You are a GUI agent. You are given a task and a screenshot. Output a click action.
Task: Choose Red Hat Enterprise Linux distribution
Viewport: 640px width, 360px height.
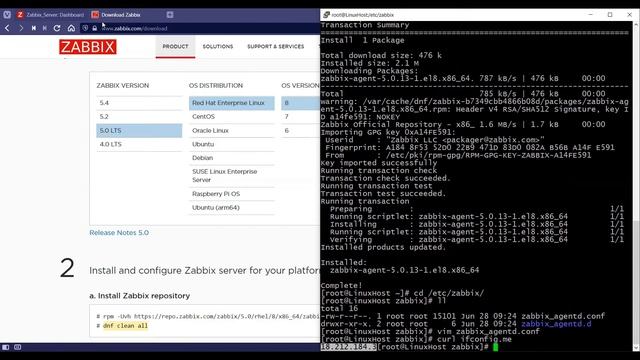231,103
